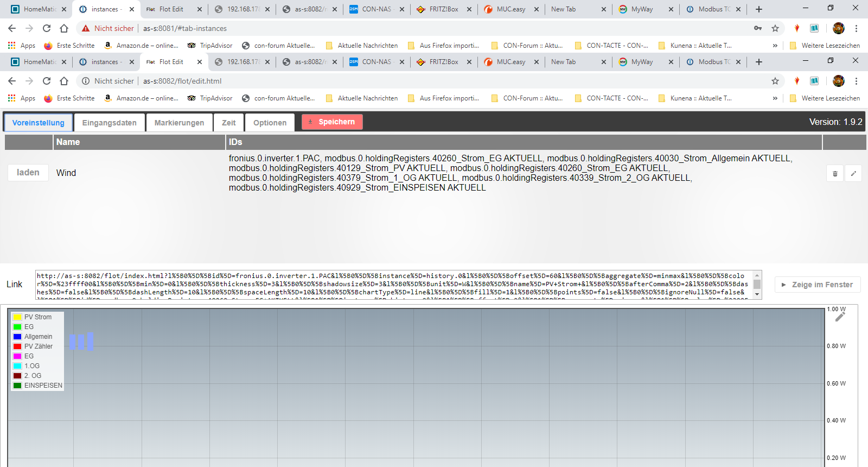Click the dark red 2. OG legend swatch

pos(17,376)
